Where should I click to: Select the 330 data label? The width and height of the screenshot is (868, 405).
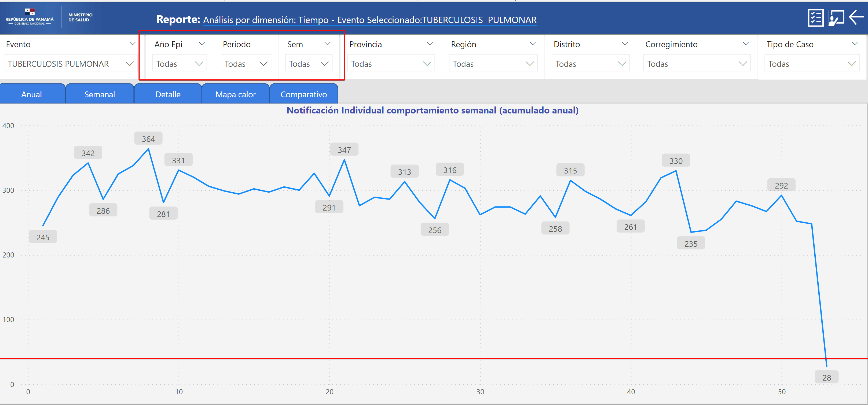(x=676, y=161)
